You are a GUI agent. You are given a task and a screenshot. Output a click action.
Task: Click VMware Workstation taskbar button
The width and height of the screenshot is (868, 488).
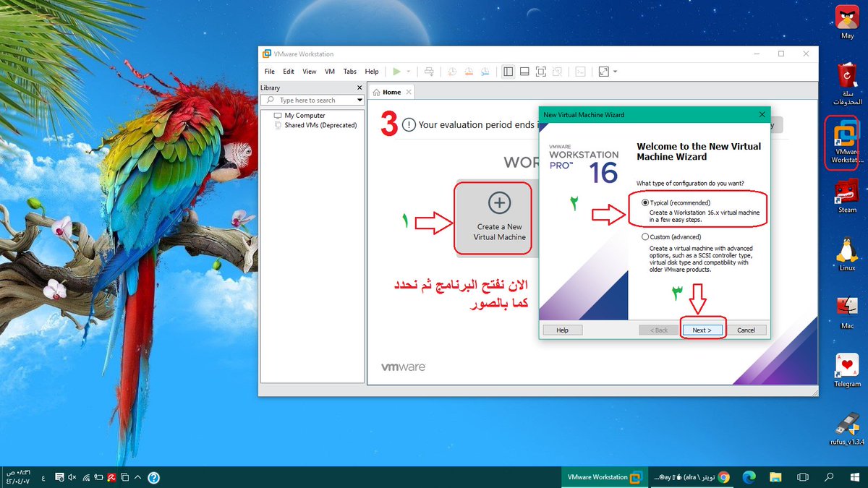[603, 477]
